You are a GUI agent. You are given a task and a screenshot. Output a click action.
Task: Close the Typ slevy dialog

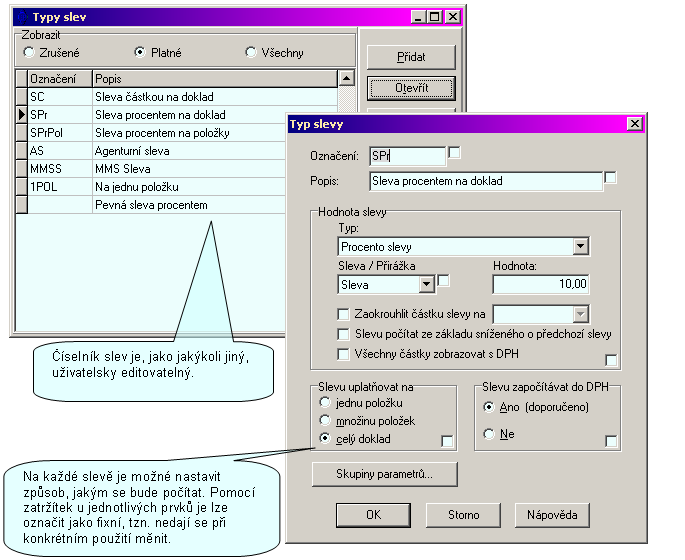tap(633, 124)
